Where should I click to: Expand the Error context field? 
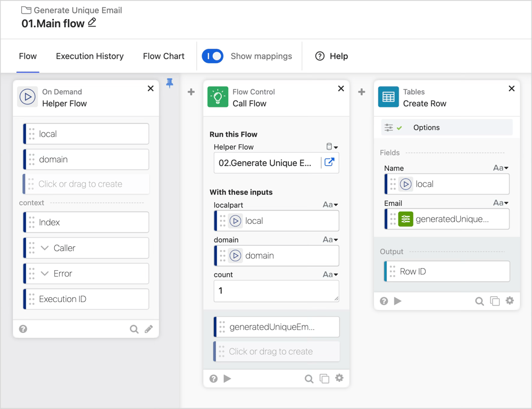click(x=45, y=274)
